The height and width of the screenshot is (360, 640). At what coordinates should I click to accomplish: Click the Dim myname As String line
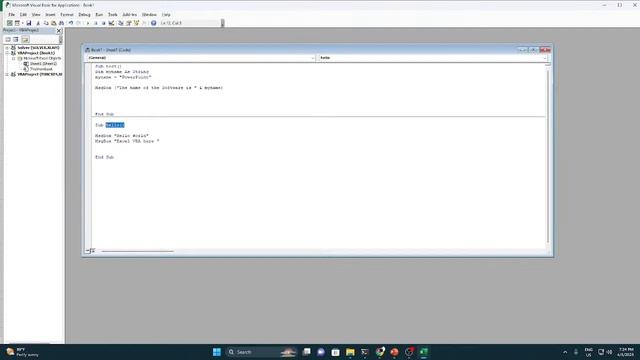point(122,71)
